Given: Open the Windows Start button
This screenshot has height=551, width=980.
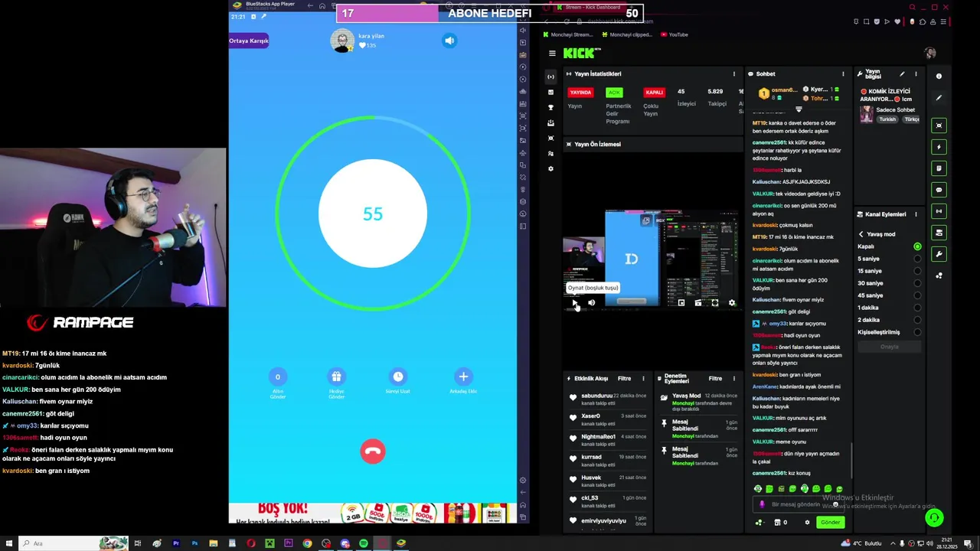Looking at the screenshot, I should 10,543.
